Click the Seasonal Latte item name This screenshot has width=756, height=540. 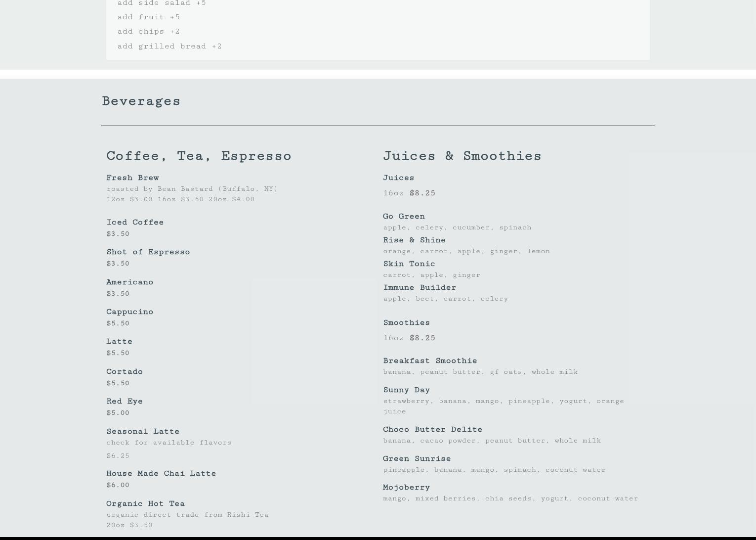point(143,432)
